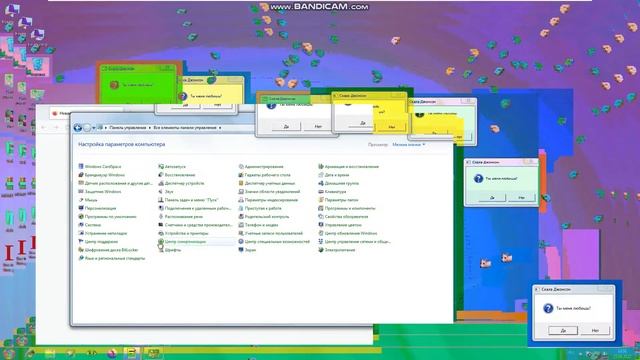
Task: Open Программы по умолчанию item
Action: click(x=107, y=217)
